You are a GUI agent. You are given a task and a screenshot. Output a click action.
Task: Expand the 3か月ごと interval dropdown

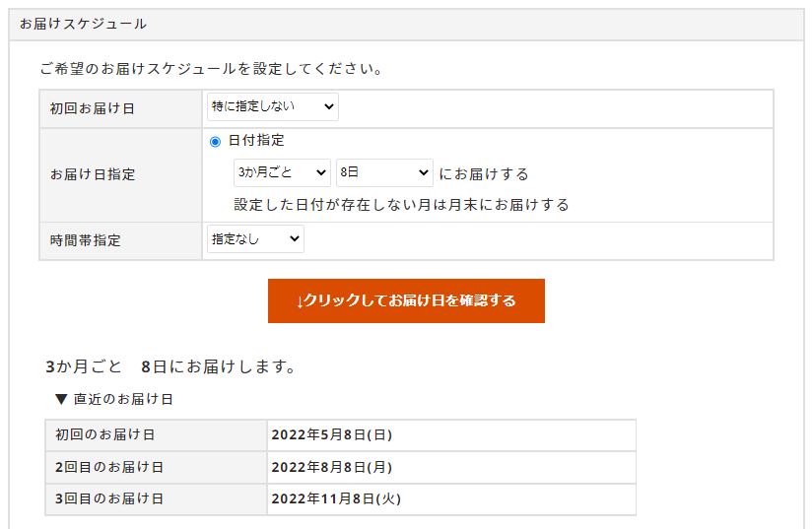281,173
